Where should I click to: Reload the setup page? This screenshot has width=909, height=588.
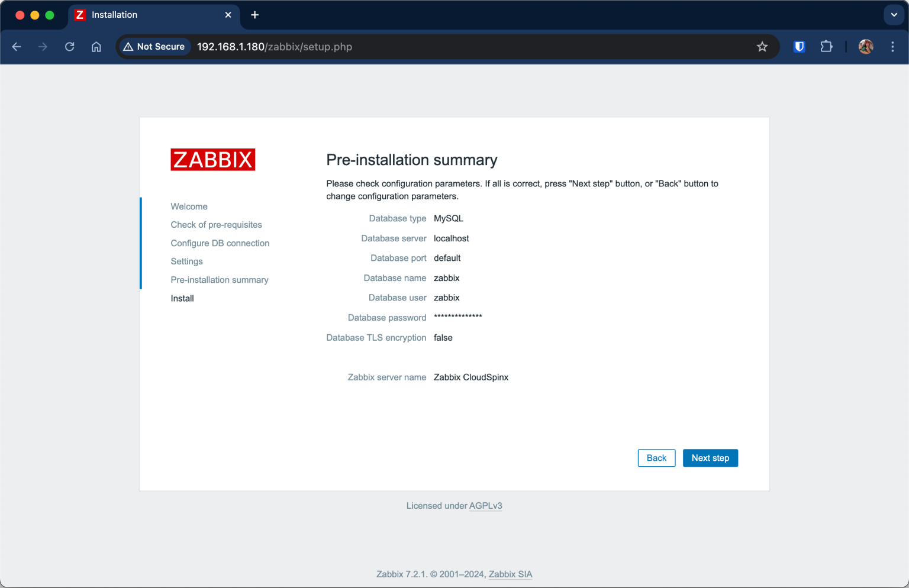click(69, 46)
